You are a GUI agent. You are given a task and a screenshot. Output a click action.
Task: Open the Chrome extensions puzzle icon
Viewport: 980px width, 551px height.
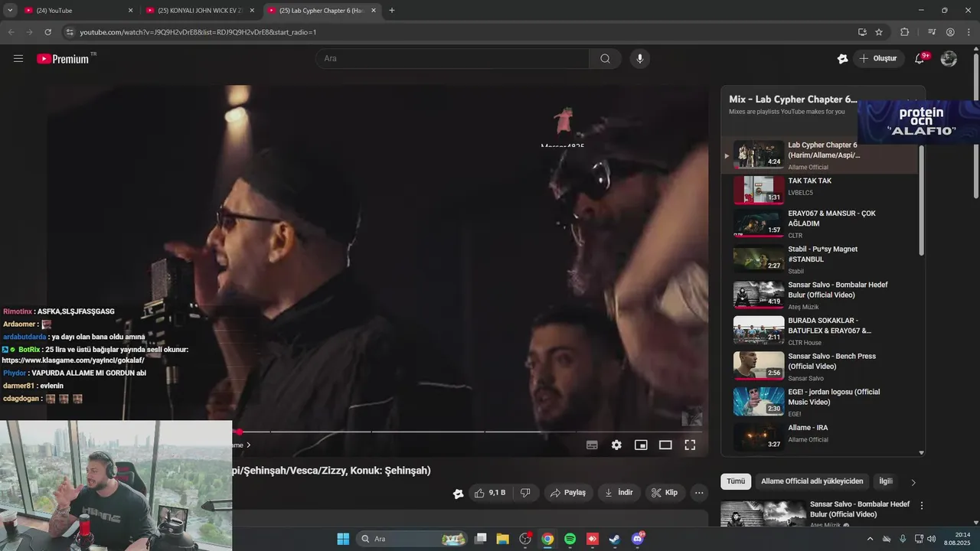pyautogui.click(x=904, y=32)
